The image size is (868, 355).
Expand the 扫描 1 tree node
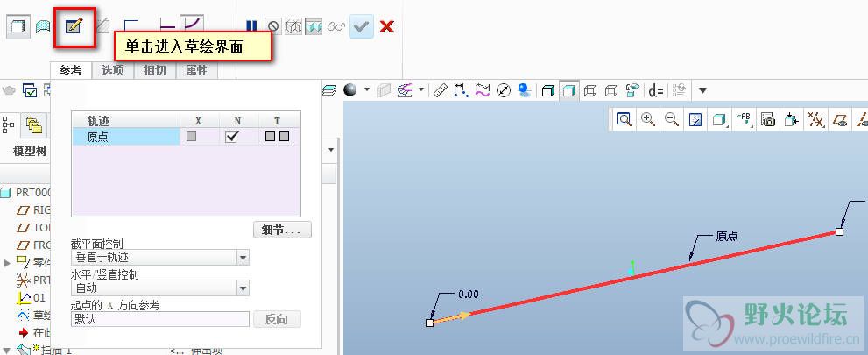(8, 350)
